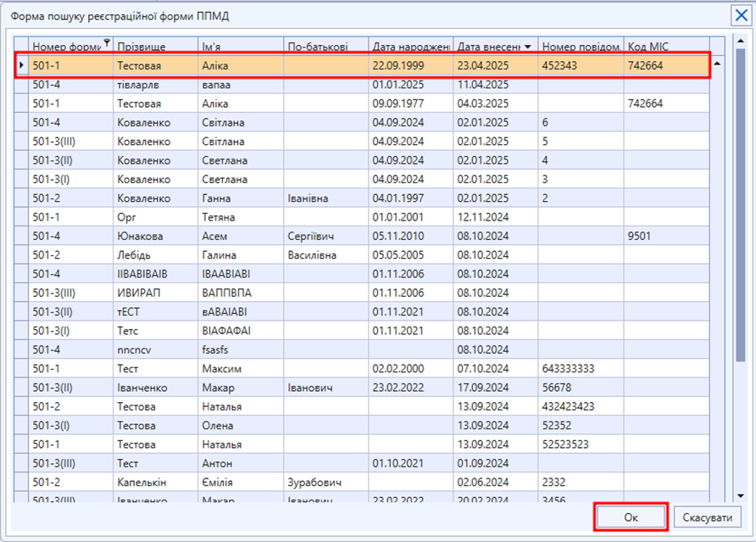Select the name cell Галина
The width and height of the screenshot is (756, 542).
241,254
